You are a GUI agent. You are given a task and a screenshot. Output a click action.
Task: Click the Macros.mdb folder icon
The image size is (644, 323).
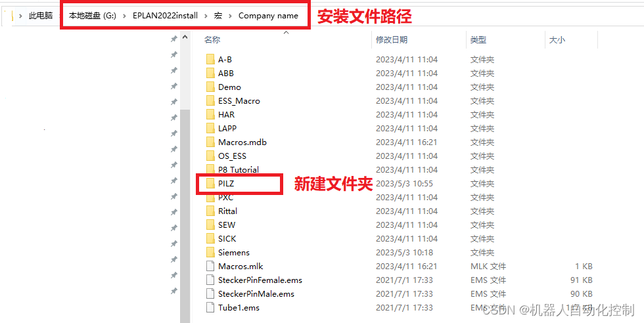(x=210, y=142)
